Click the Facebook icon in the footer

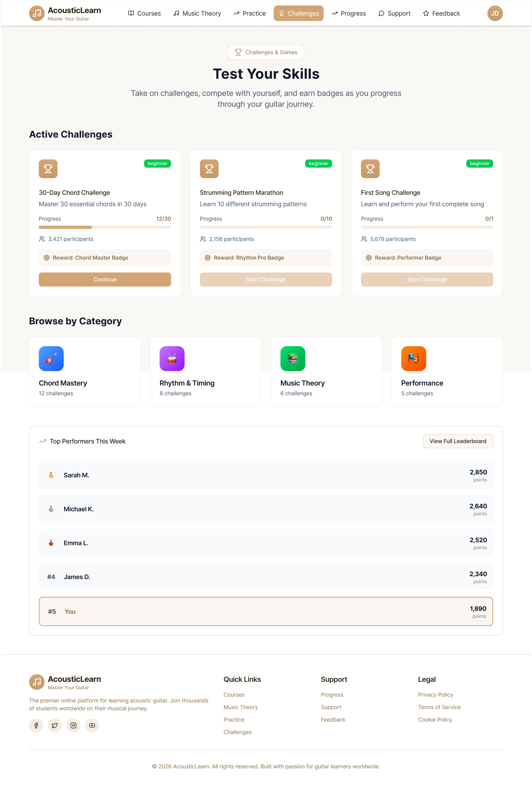[x=36, y=725]
